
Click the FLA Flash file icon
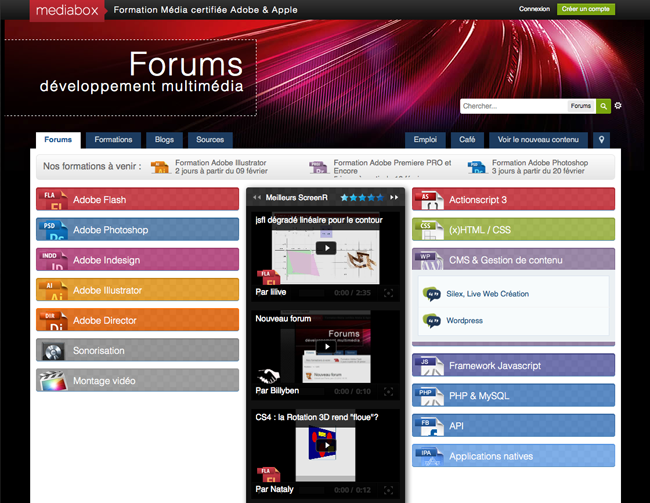click(x=53, y=200)
